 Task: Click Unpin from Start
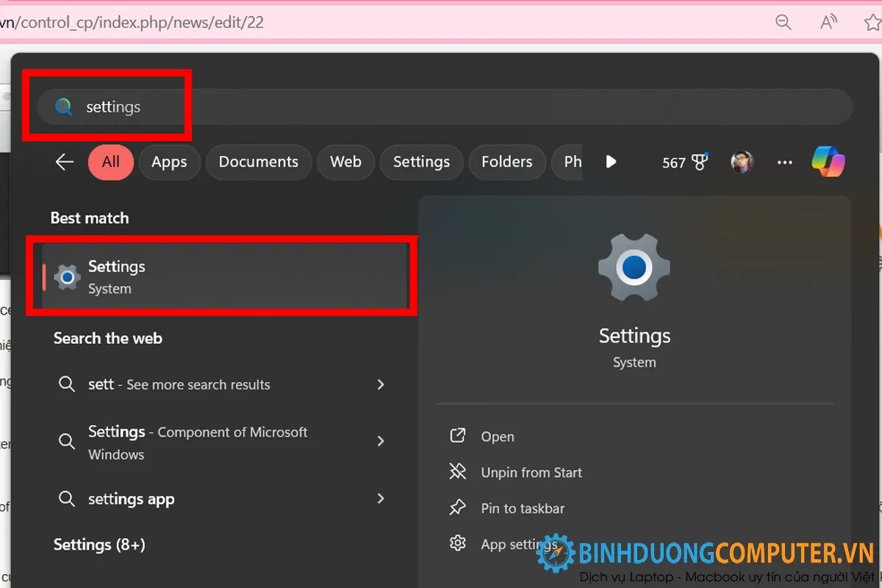pos(531,472)
